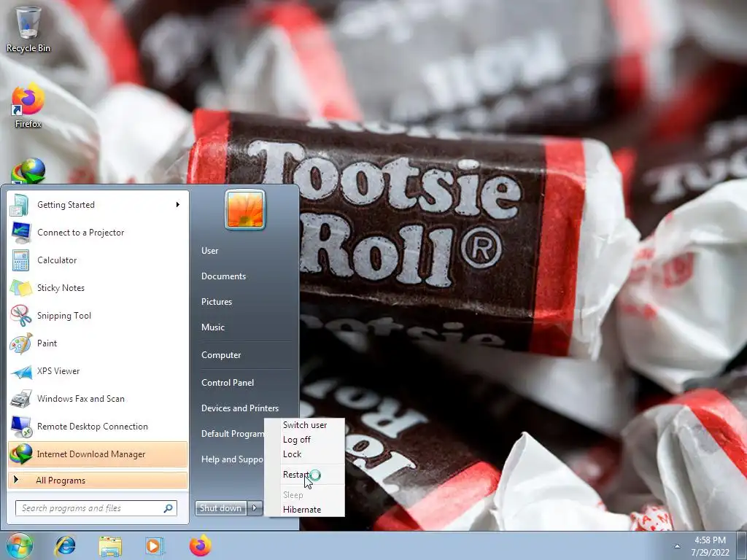The width and height of the screenshot is (747, 560).
Task: Open Help and Support
Action: (232, 459)
